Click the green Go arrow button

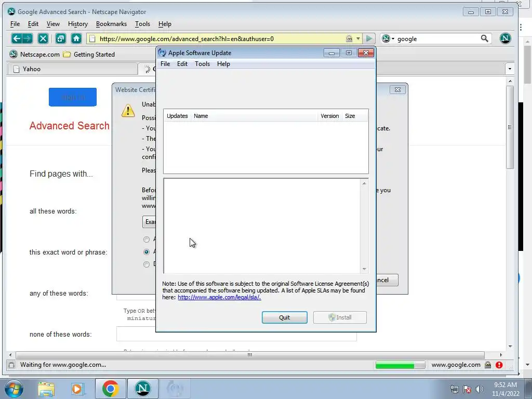[369, 38]
